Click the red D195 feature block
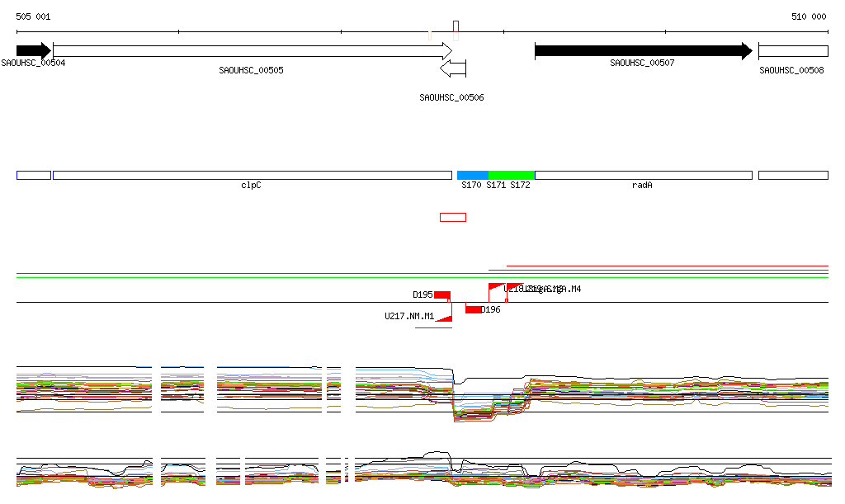The height and width of the screenshot is (504, 845). [442, 295]
